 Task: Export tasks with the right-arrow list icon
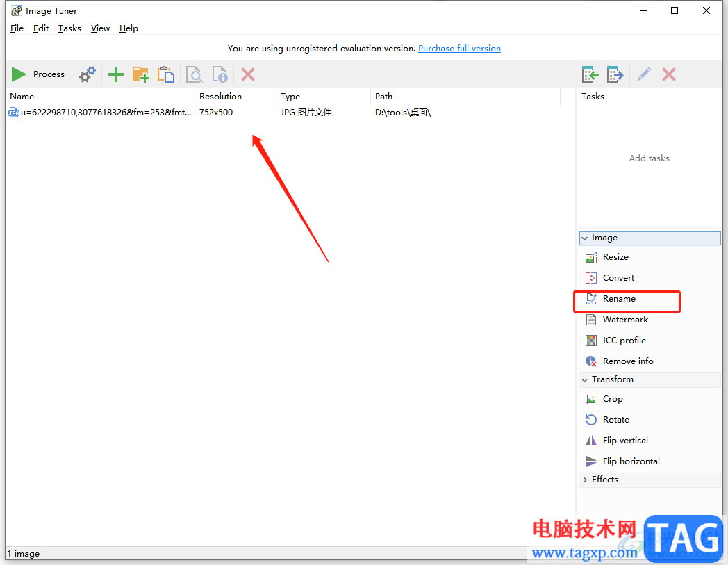pyautogui.click(x=615, y=74)
